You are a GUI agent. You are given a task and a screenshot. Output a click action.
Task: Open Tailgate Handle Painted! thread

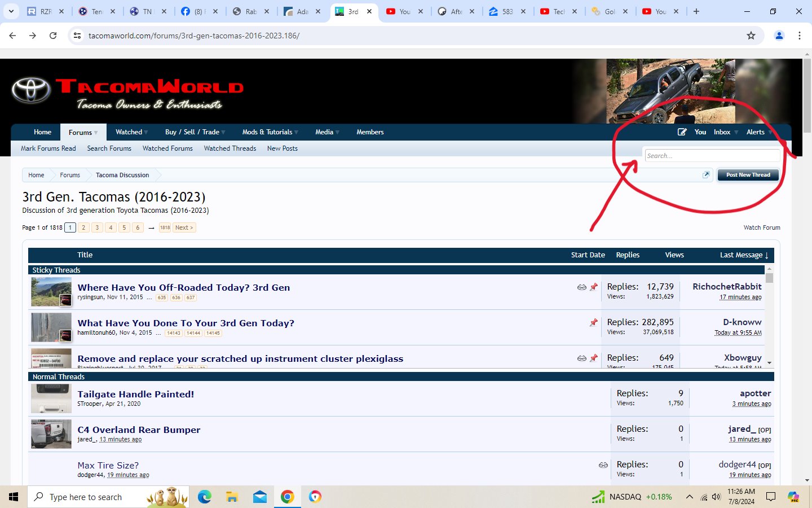136,394
